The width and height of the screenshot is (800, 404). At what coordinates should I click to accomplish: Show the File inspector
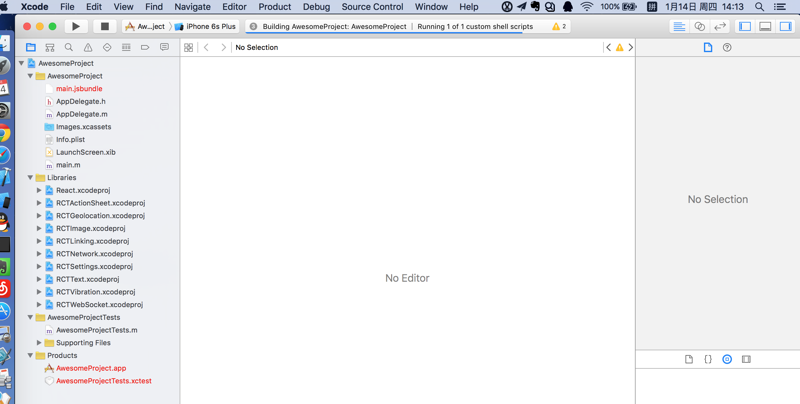708,47
